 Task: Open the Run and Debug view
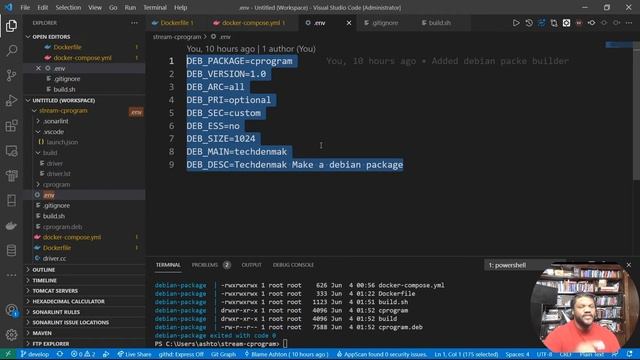pyautogui.click(x=11, y=100)
